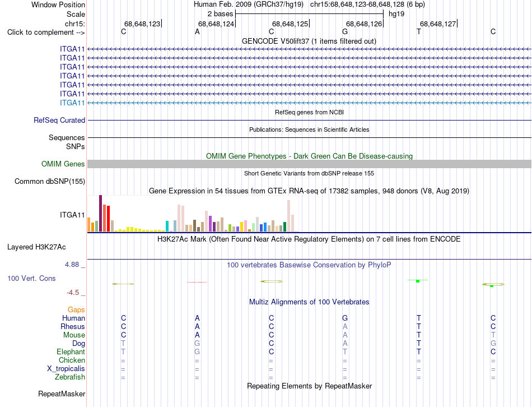Viewport: 532px width, 407px height.
Task: Click the Gaps label in Multiz track
Action: (x=76, y=309)
